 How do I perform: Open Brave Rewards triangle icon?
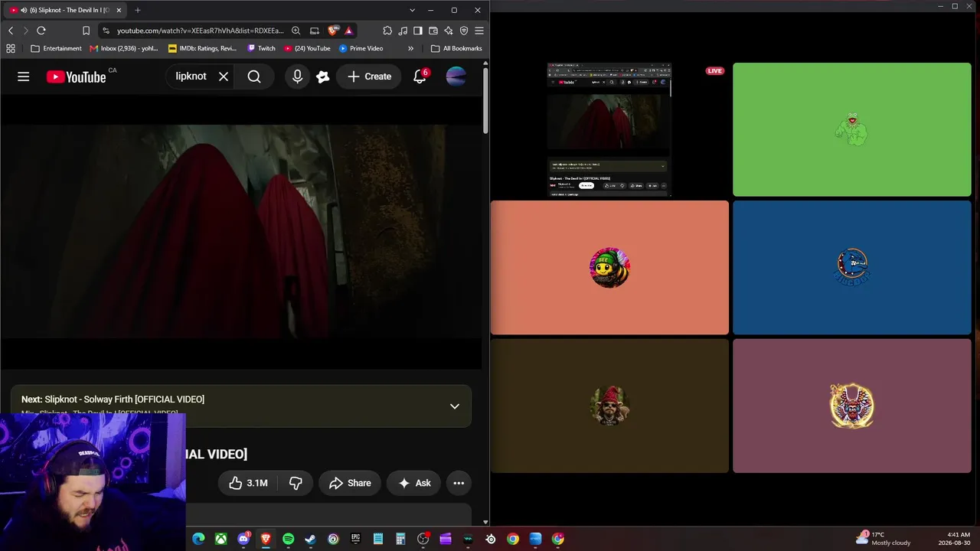point(348,31)
